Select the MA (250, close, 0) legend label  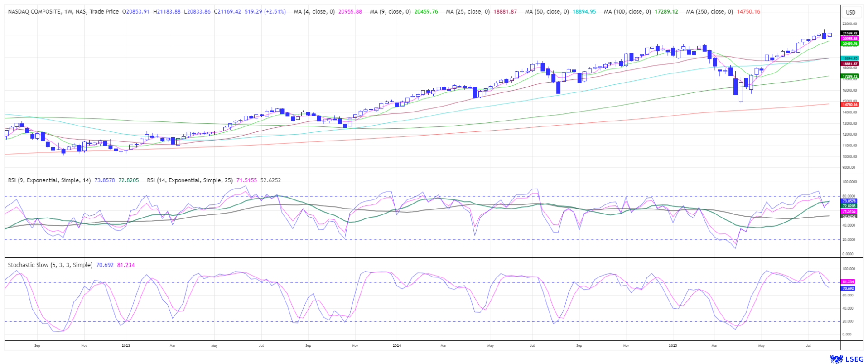click(709, 12)
